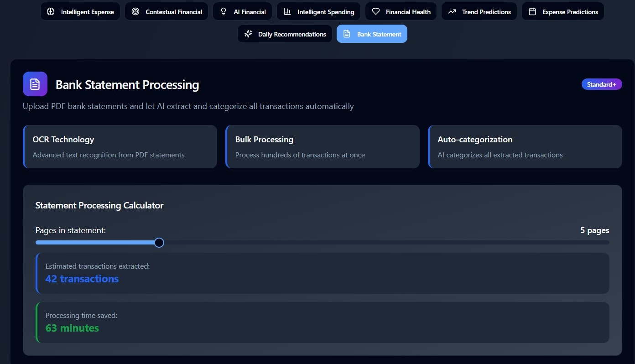Click the 'Statement Processing Calculator' heading
The height and width of the screenshot is (364, 635).
tap(99, 205)
